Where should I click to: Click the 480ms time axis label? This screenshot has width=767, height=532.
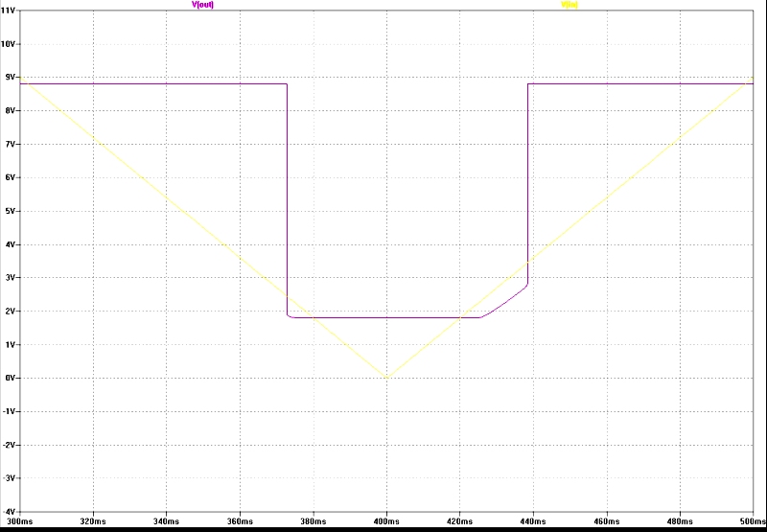click(680, 521)
